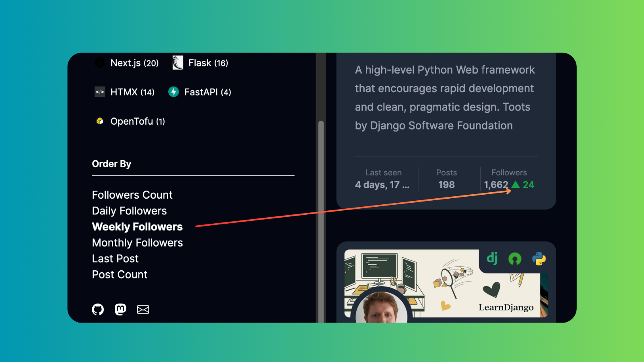This screenshot has height=362, width=644.
Task: Click the sidebar vertical scrollbar
Action: 321,221
